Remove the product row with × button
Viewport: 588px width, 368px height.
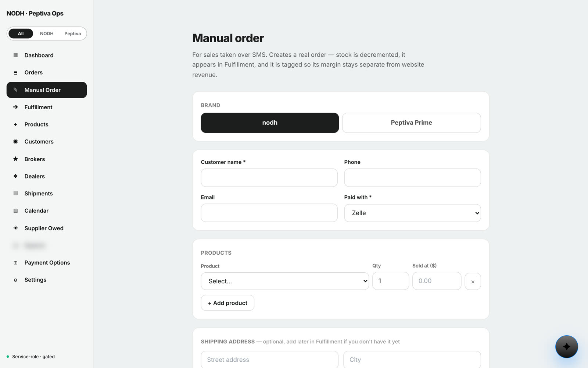click(473, 282)
